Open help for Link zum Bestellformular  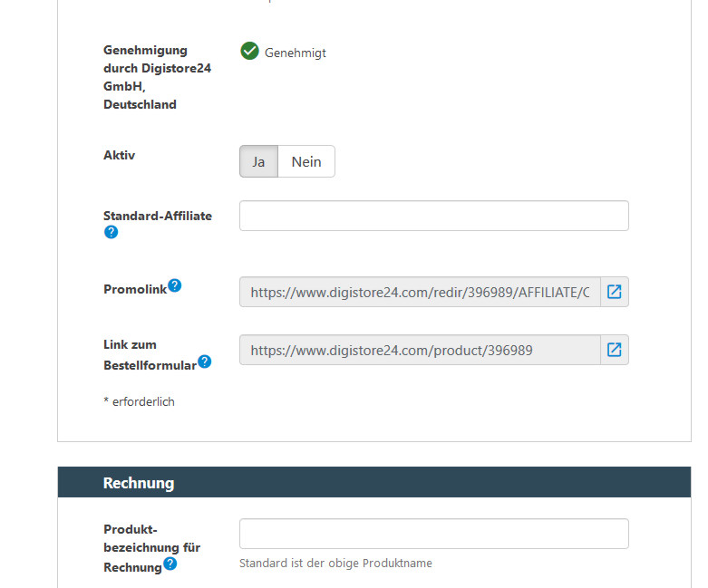click(x=205, y=361)
